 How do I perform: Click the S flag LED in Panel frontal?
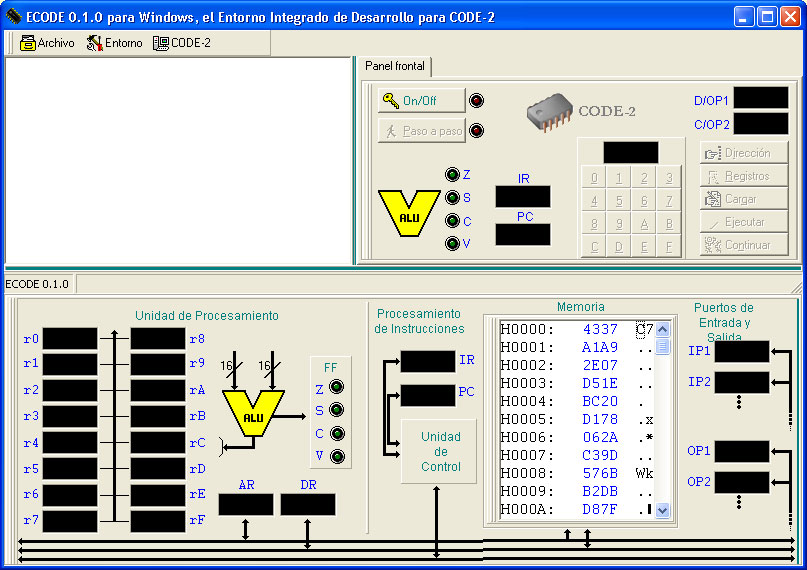tap(452, 197)
